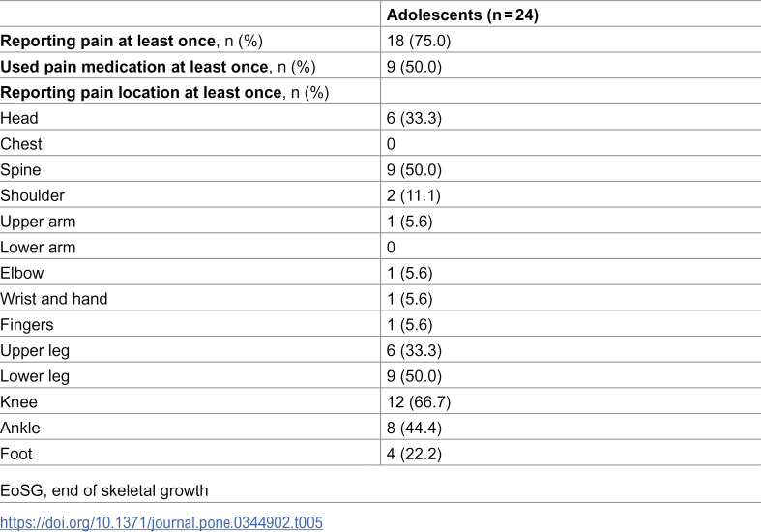Click the Ankle value 8 (44.4)
This screenshot has height=532, width=761.
[414, 428]
